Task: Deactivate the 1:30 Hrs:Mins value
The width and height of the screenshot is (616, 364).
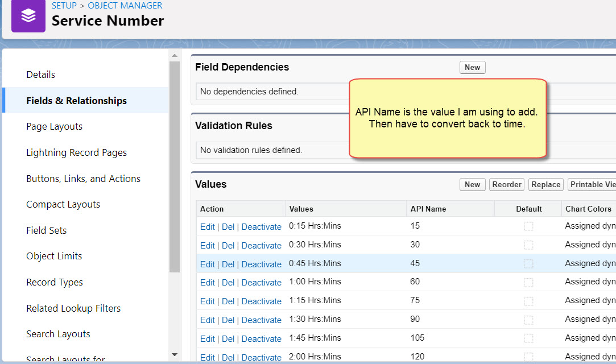Action: pos(261,320)
